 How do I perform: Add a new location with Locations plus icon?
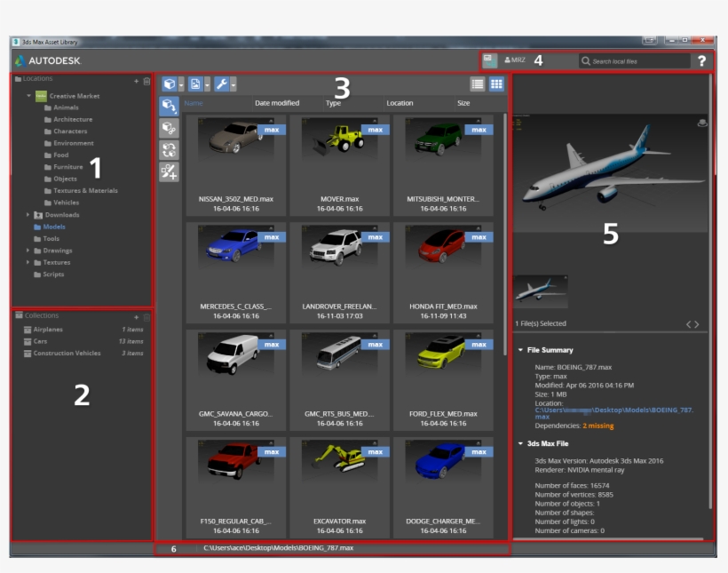pyautogui.click(x=136, y=81)
